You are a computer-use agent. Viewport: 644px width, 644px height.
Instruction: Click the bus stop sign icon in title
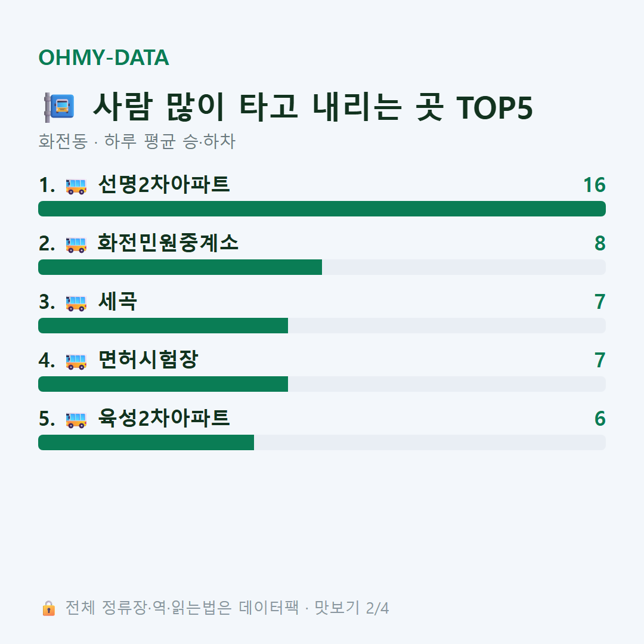(60, 107)
